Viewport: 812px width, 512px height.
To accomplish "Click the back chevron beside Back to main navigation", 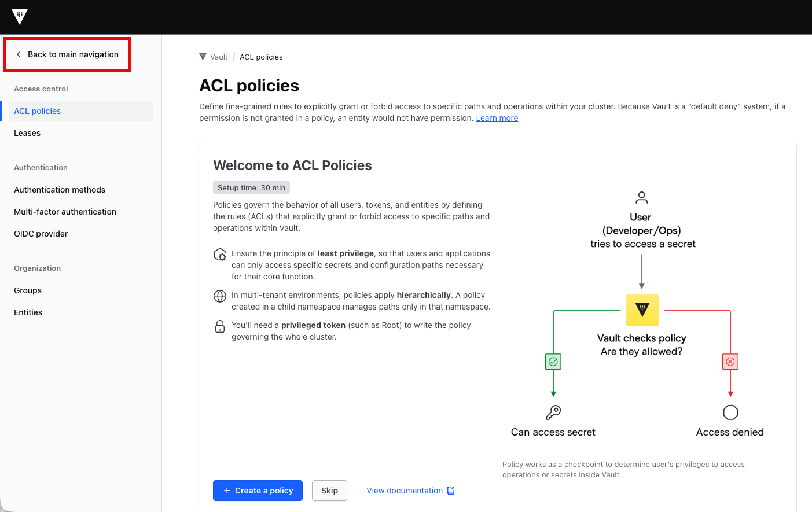I will click(x=19, y=54).
